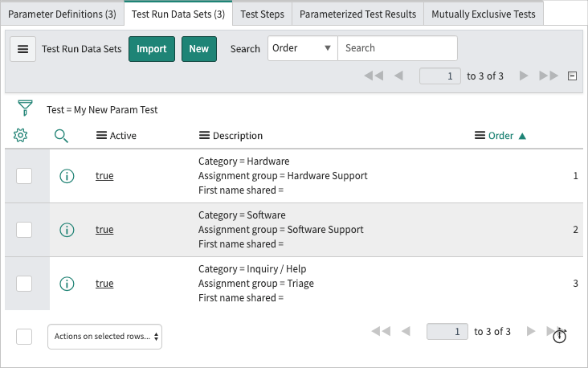Click the New button
Image resolution: width=588 pixels, height=368 pixels.
point(198,49)
